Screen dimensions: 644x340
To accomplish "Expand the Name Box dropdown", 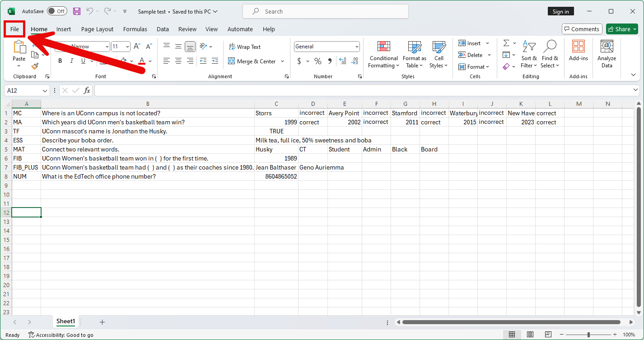I will (x=45, y=91).
